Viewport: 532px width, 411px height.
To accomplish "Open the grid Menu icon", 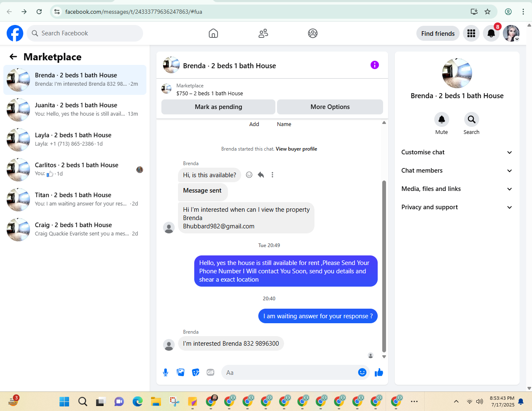I will tap(471, 33).
